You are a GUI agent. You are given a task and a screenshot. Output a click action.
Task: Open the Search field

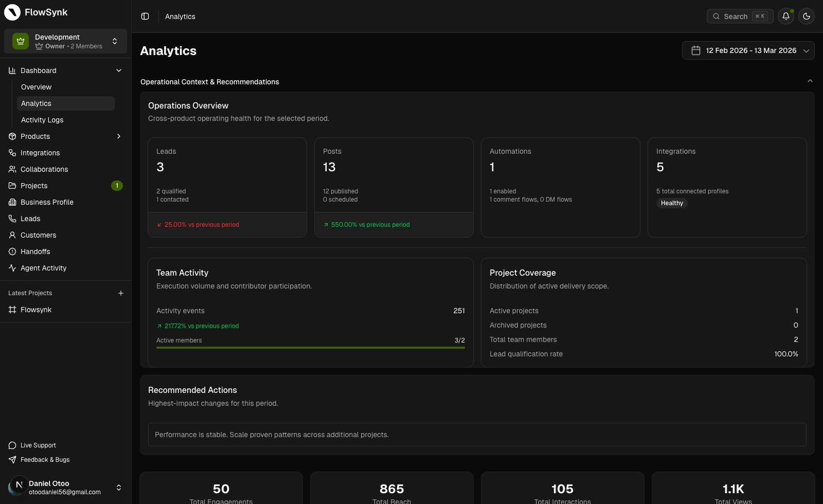740,16
